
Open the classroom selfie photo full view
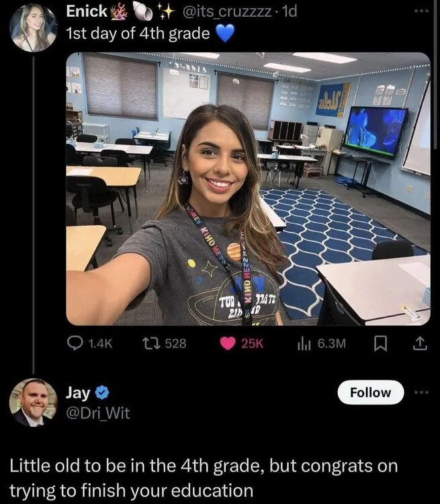(x=248, y=189)
